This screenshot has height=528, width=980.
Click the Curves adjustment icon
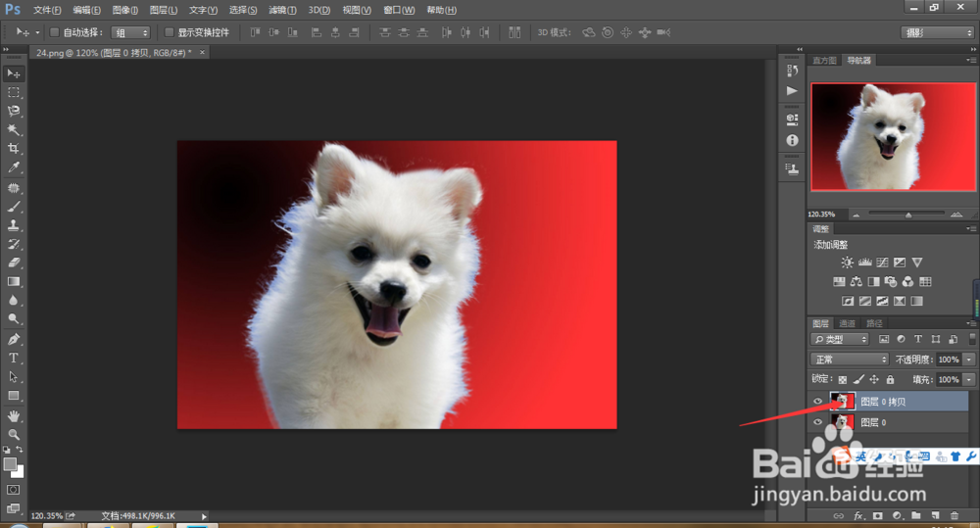coord(882,263)
